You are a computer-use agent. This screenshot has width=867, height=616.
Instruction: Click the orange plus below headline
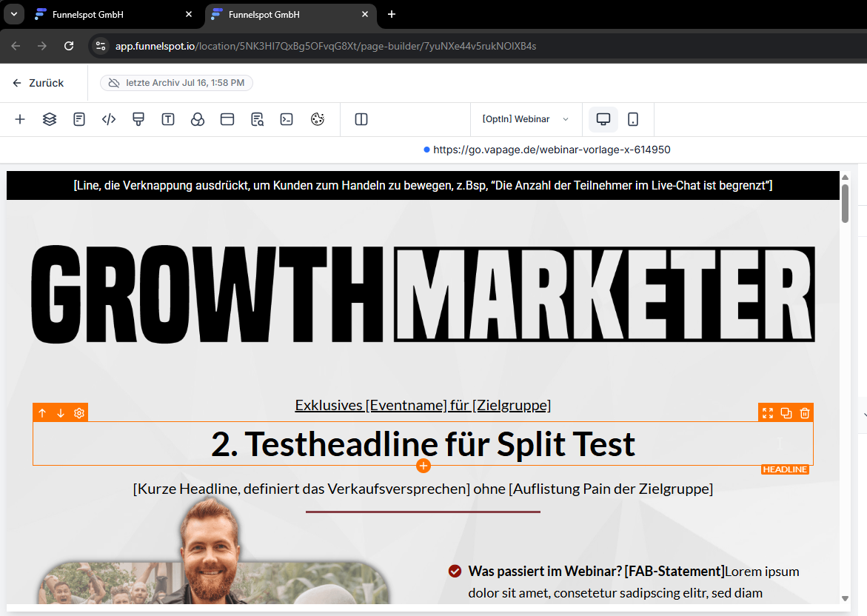pyautogui.click(x=424, y=466)
